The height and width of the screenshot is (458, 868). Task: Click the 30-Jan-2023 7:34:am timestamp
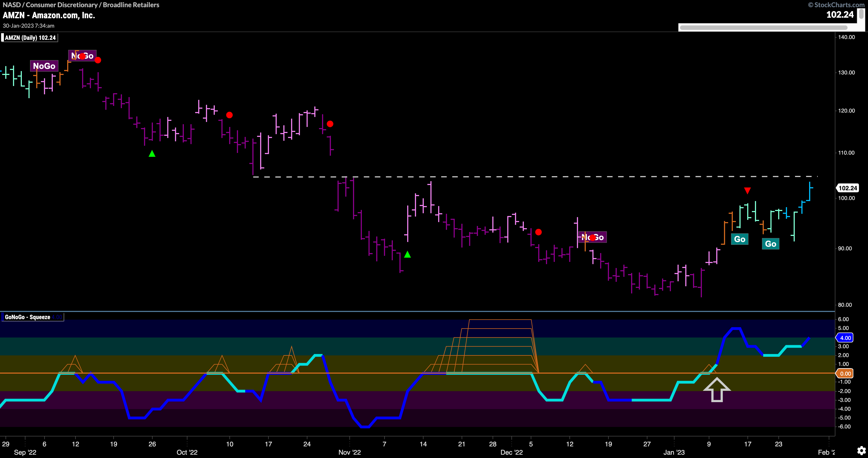[29, 26]
